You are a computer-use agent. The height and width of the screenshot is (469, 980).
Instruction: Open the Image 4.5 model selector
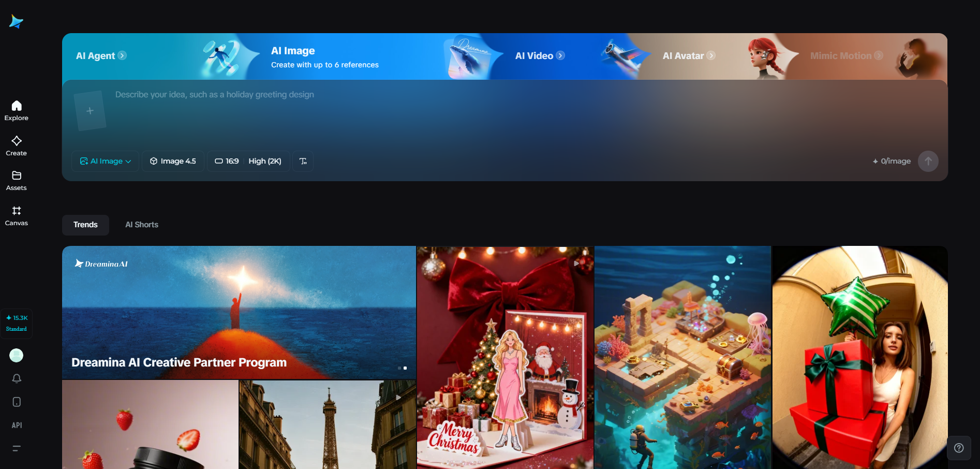173,161
